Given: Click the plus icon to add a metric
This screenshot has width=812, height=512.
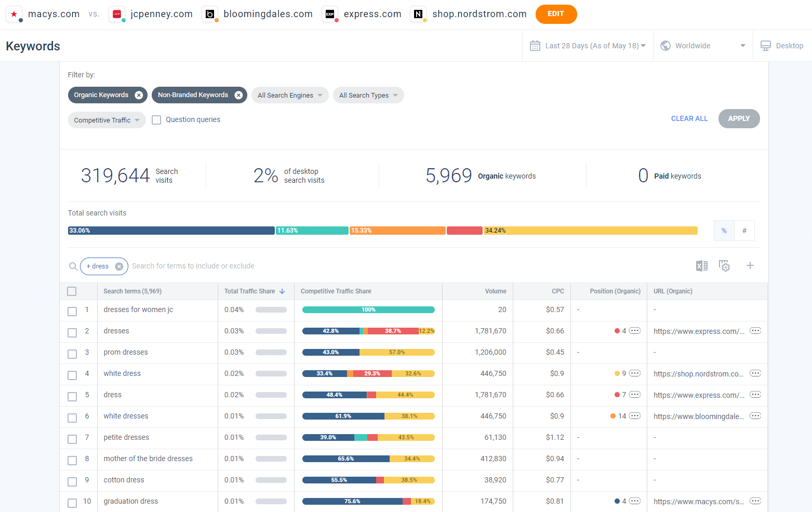Looking at the screenshot, I should [750, 265].
